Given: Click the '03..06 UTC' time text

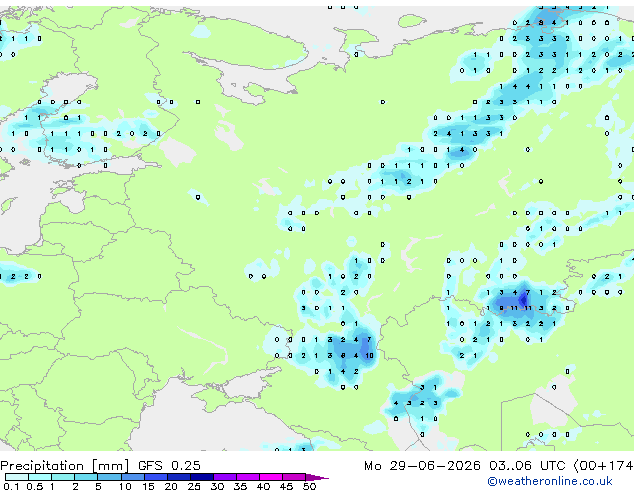Looking at the screenshot, I should (x=527, y=465).
